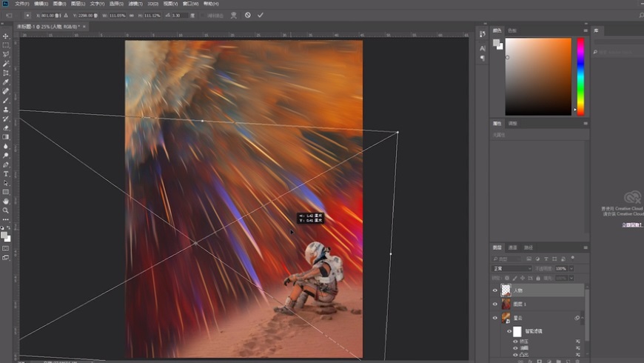
Task: Toggle visibility of first smart filter entry
Action: point(515,342)
